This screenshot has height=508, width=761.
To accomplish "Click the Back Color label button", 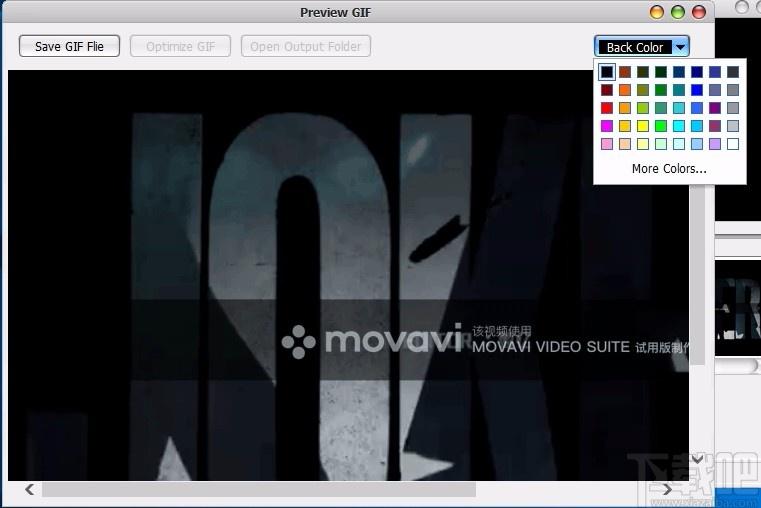I will (634, 47).
